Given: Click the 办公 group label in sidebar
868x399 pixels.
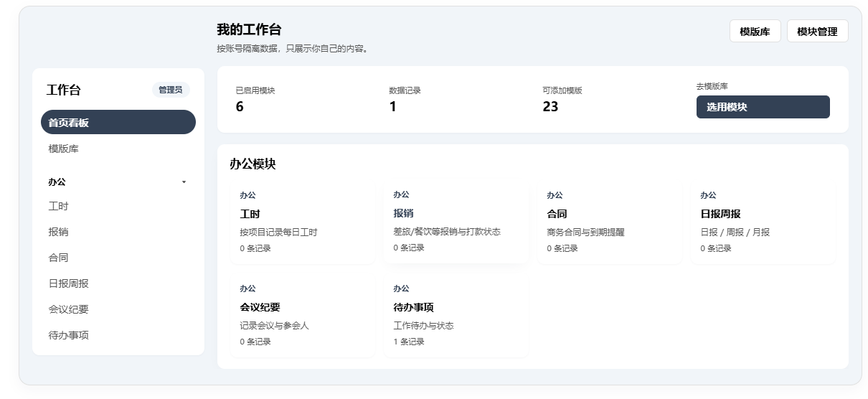Looking at the screenshot, I should pos(57,182).
